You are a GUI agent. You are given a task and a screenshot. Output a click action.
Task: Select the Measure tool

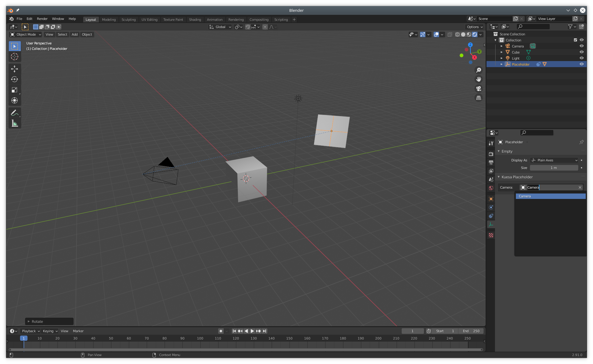pyautogui.click(x=15, y=123)
